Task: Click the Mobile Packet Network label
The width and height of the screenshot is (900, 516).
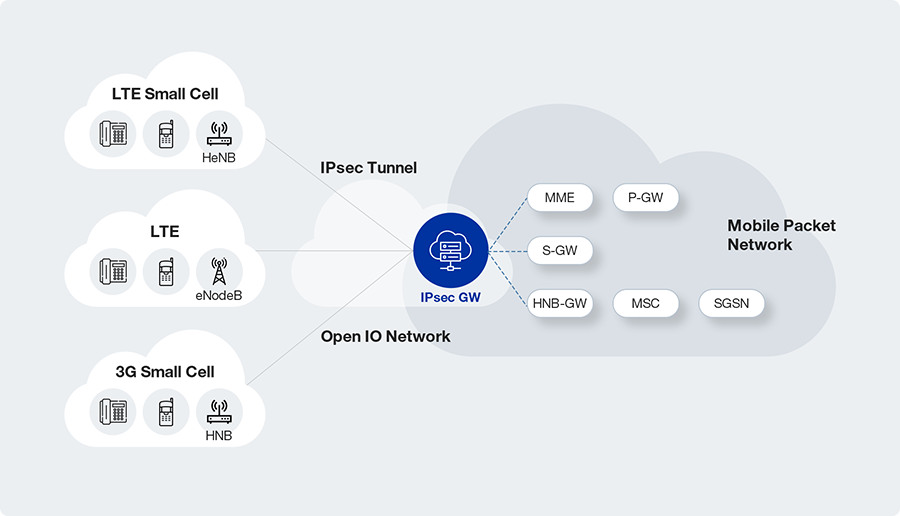Action: (x=781, y=235)
